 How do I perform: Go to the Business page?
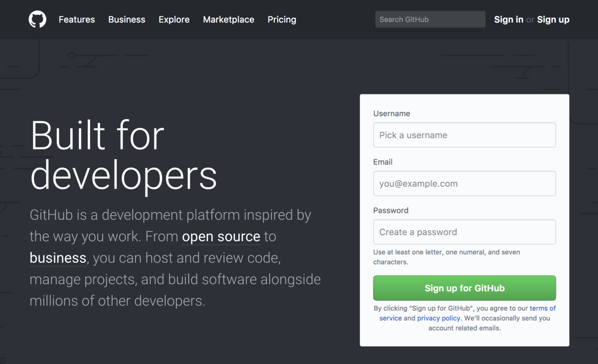[x=126, y=20]
